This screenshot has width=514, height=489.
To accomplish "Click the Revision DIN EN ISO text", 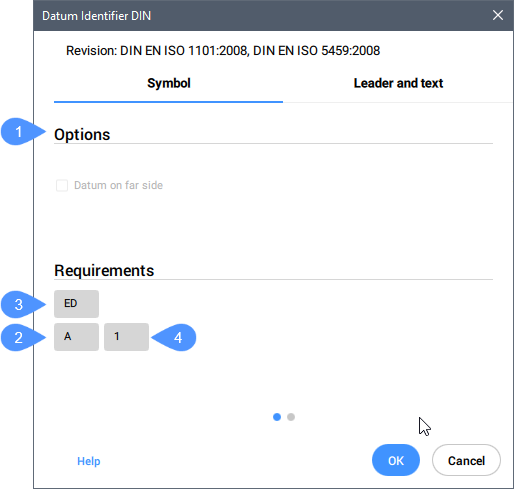I will 223,51.
